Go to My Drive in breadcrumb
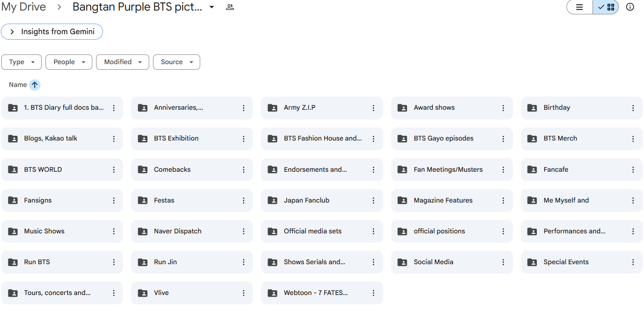Image resolution: width=644 pixels, height=314 pixels. [24, 7]
